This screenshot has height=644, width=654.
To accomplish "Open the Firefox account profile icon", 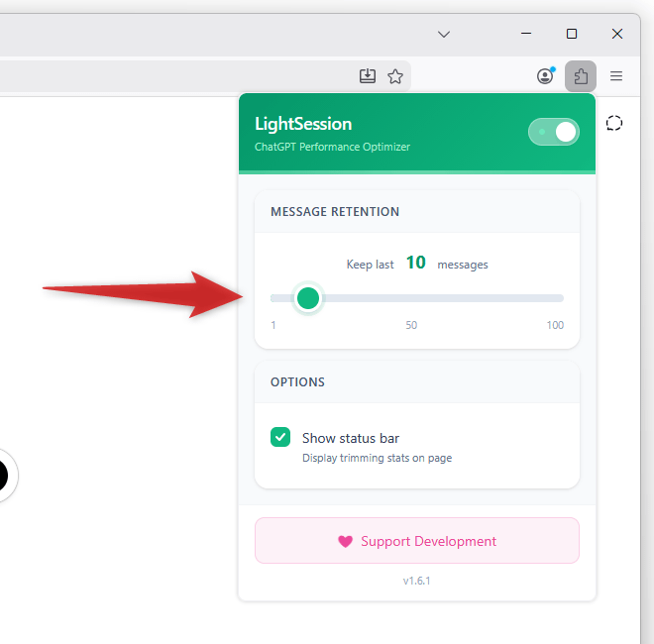I will point(545,76).
